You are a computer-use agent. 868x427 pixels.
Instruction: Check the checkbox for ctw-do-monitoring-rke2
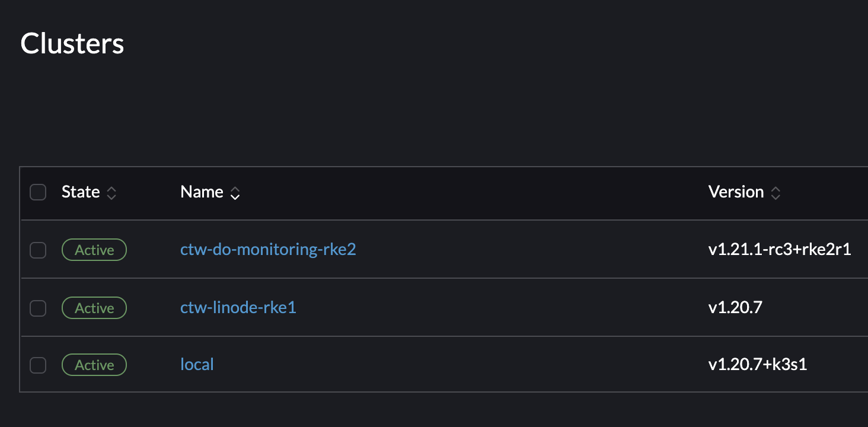37,250
